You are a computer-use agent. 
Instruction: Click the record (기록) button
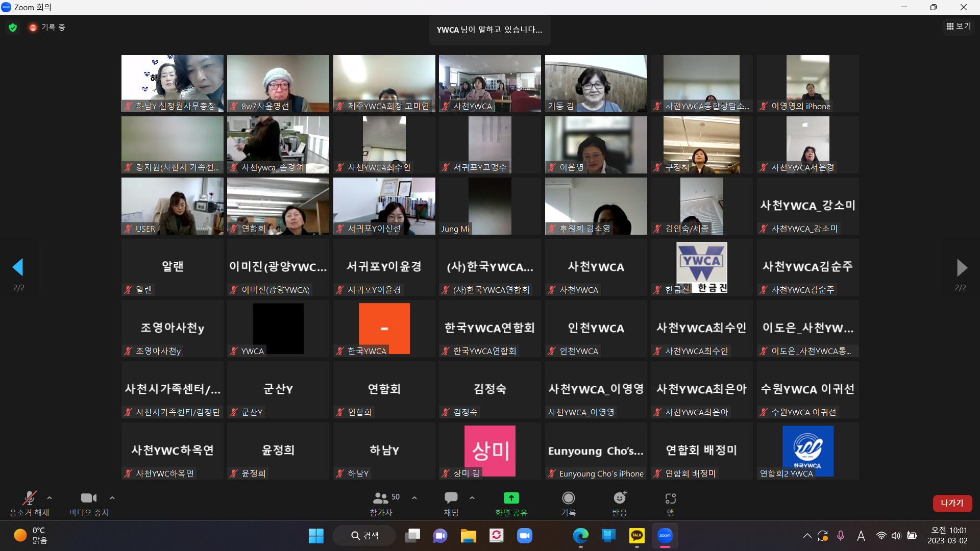[x=568, y=503]
